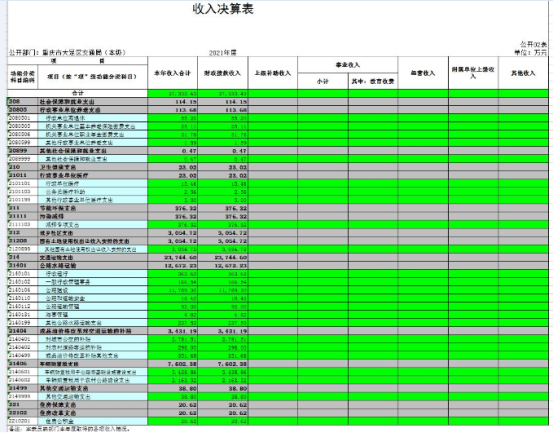
Task: Click the 经营收入 column header
Action: (x=423, y=73)
